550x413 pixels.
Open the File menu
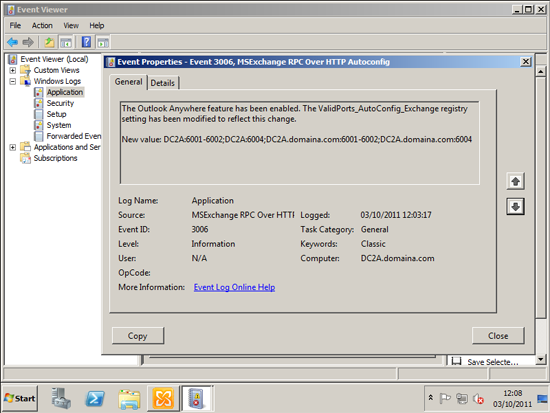(15, 26)
